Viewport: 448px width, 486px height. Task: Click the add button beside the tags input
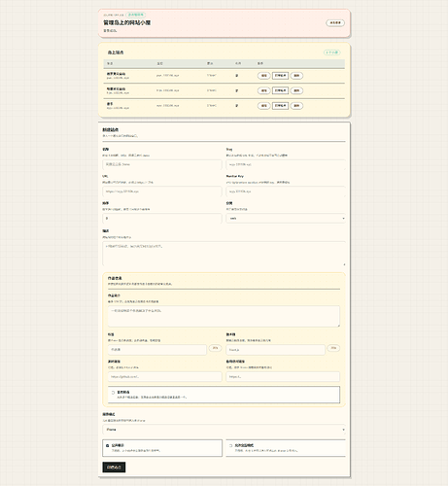[x=215, y=348]
